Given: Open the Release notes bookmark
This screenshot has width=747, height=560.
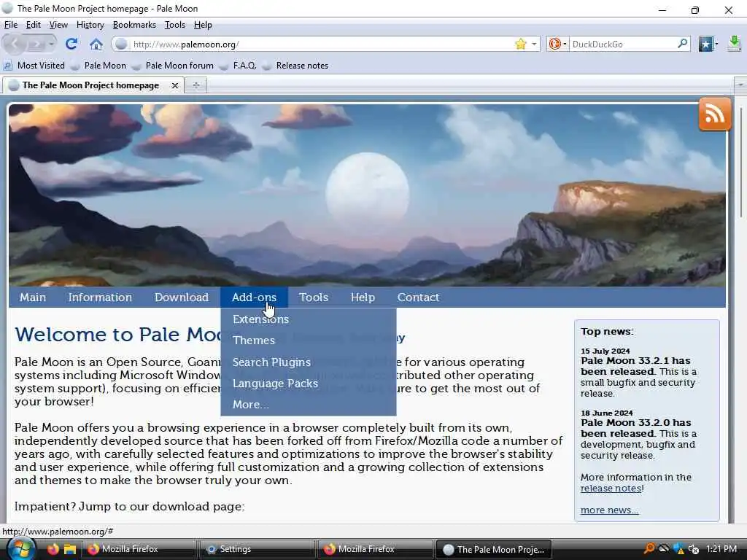Looking at the screenshot, I should click(295, 65).
